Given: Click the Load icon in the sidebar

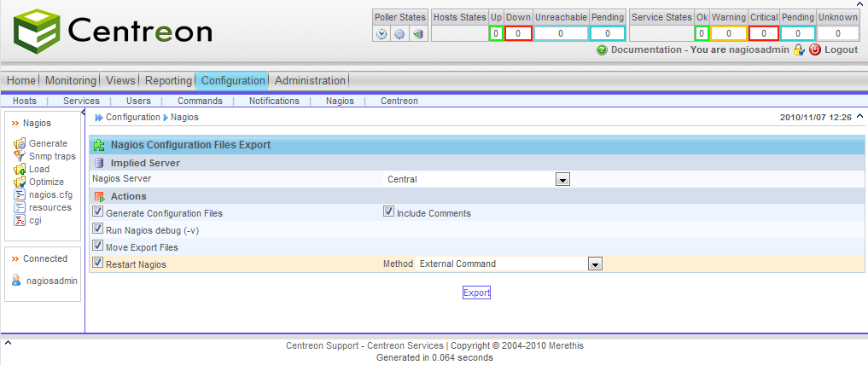Looking at the screenshot, I should 20,169.
